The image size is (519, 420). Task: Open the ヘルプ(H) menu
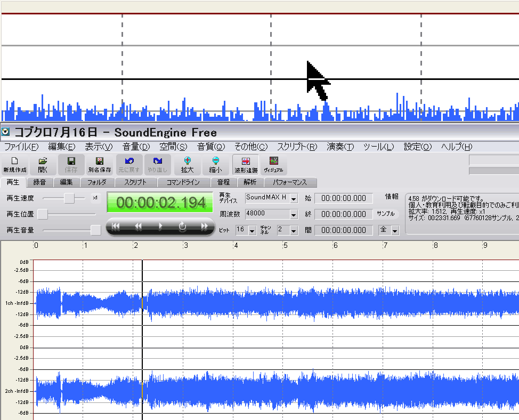tap(457, 147)
